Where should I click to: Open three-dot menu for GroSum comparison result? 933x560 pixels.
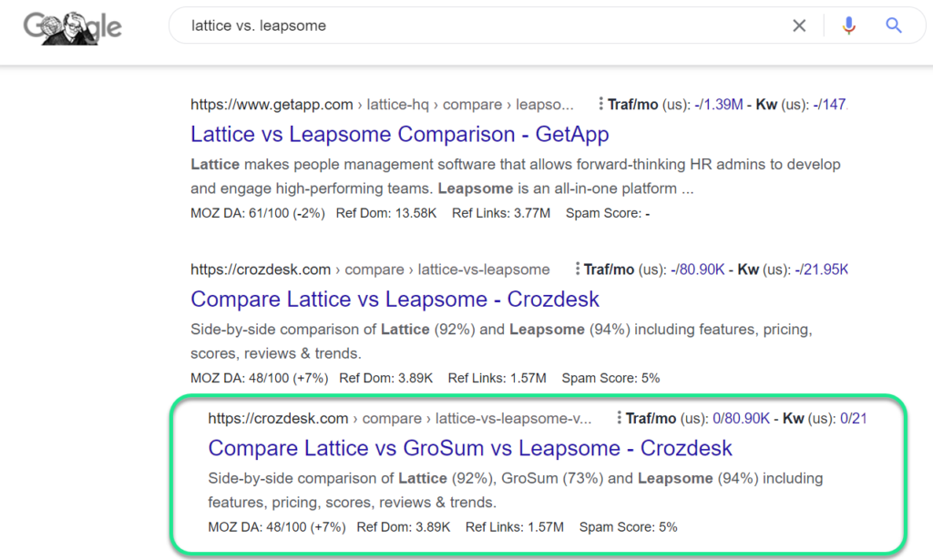coord(619,418)
